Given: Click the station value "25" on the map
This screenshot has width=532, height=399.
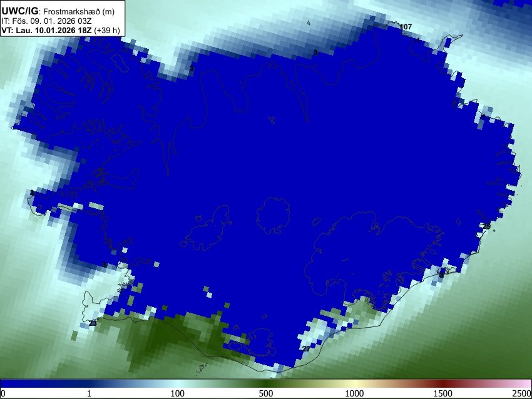Looking at the screenshot, I should coord(486,226).
